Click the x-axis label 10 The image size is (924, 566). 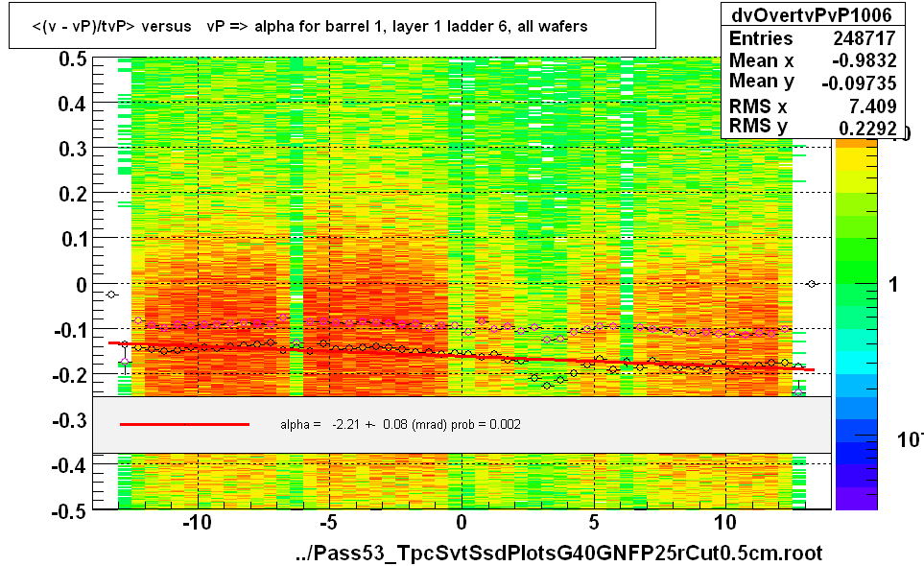(725, 522)
